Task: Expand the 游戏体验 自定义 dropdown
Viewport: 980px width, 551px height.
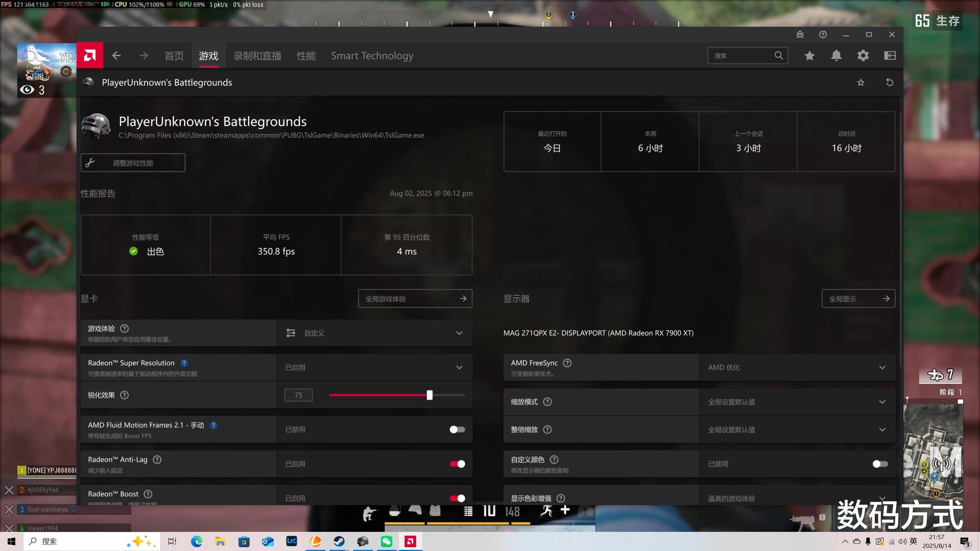Action: (374, 333)
